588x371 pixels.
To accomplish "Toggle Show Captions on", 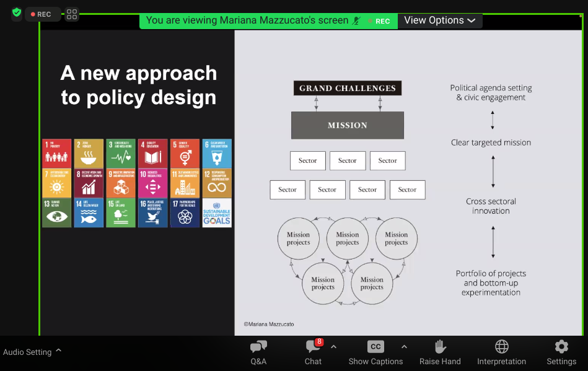I will (x=375, y=352).
